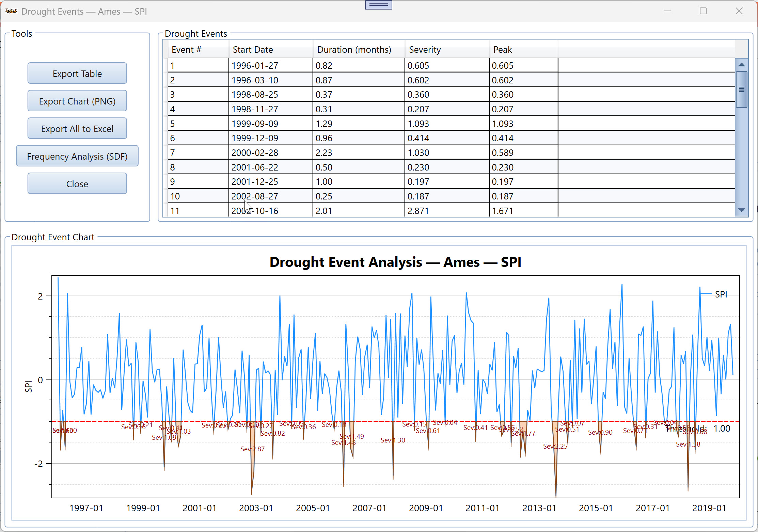The height and width of the screenshot is (532, 758).
Task: Click the Sev:2.25 annotation in chart
Action: [x=555, y=446]
